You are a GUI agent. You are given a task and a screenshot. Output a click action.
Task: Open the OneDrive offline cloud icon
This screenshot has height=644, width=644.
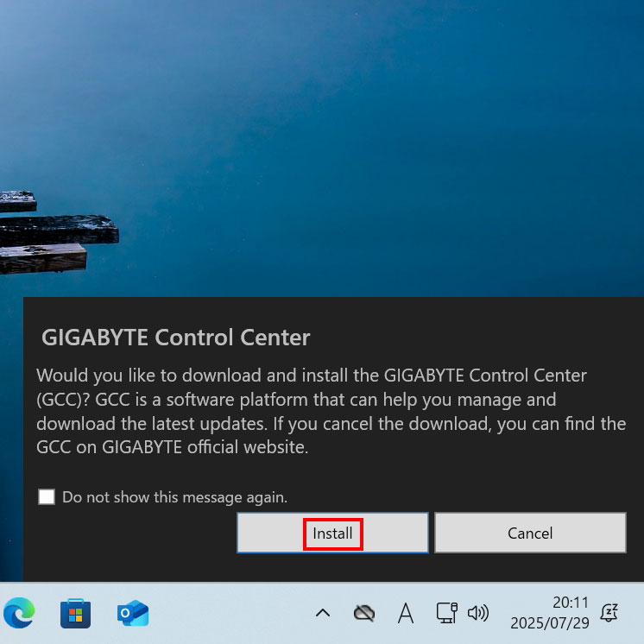(364, 613)
